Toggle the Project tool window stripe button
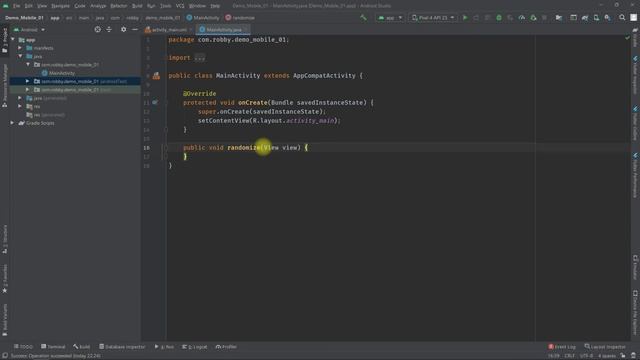The width and height of the screenshot is (640, 360). (5, 40)
